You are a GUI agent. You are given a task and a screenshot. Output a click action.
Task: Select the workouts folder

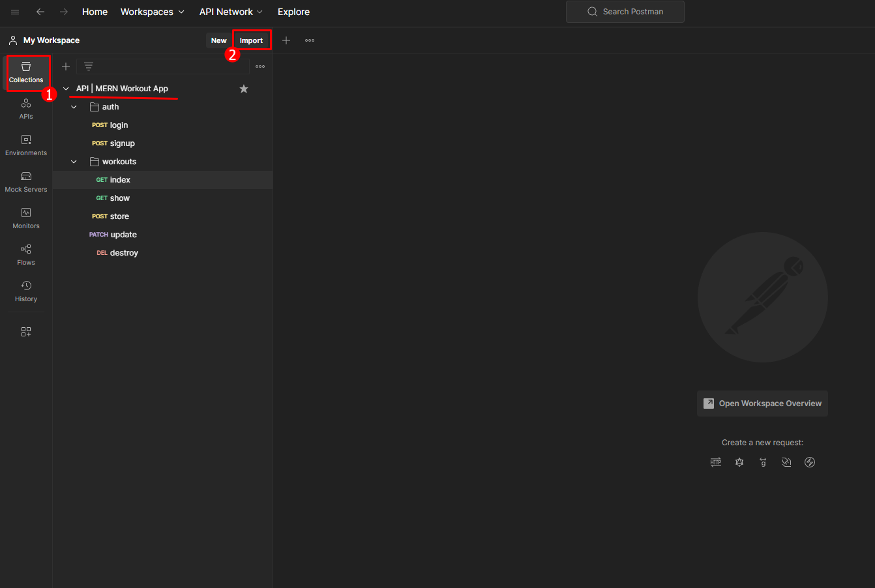pyautogui.click(x=113, y=162)
